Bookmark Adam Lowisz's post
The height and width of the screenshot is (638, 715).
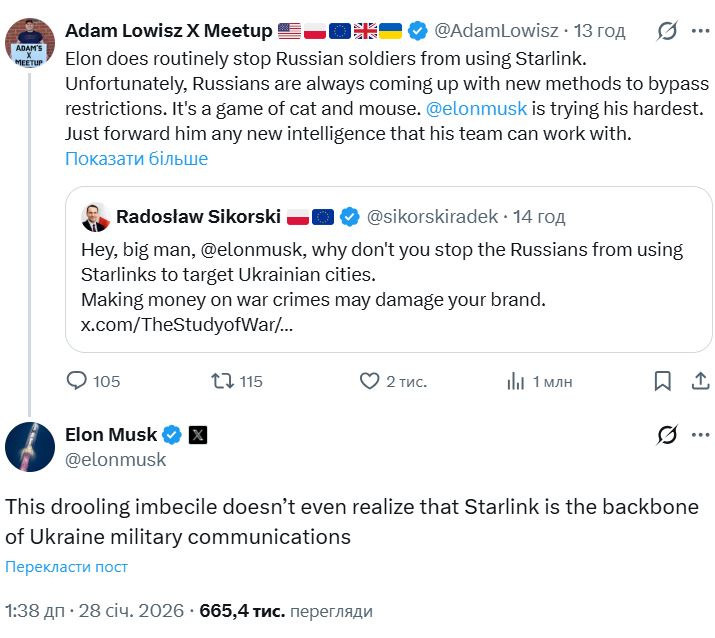662,381
